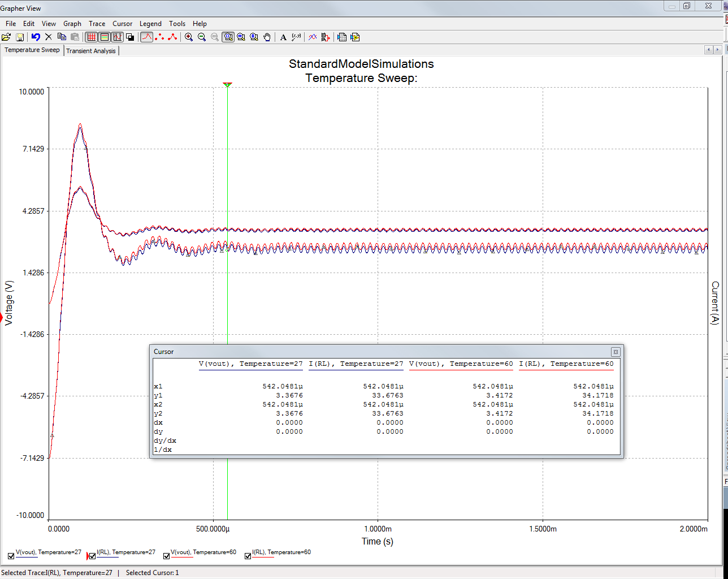Toggle the black/white background icon
The width and height of the screenshot is (728, 579).
(x=130, y=37)
